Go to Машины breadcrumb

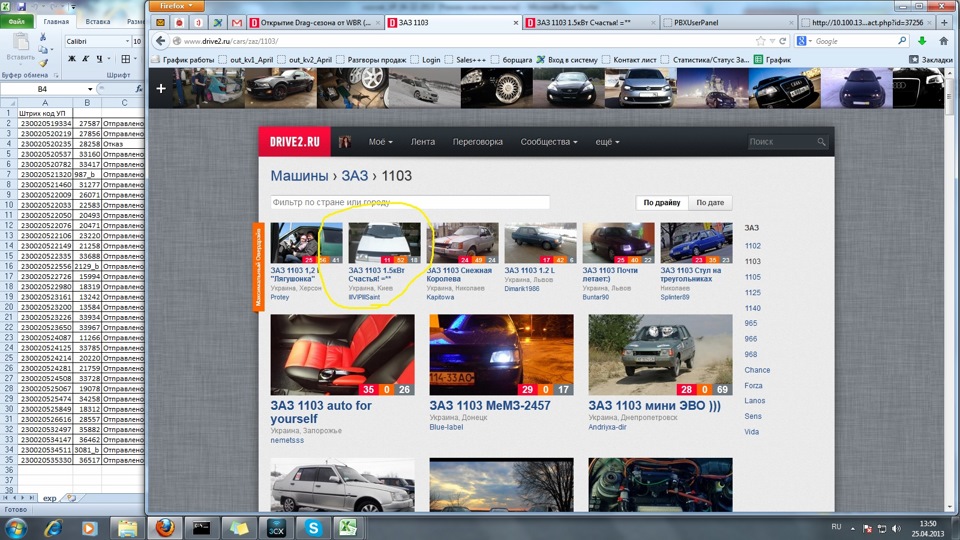coord(299,176)
